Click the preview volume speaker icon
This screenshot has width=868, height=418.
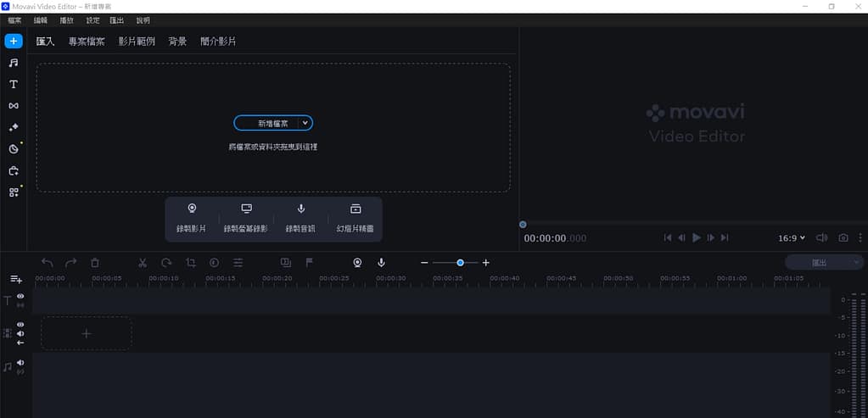point(822,237)
